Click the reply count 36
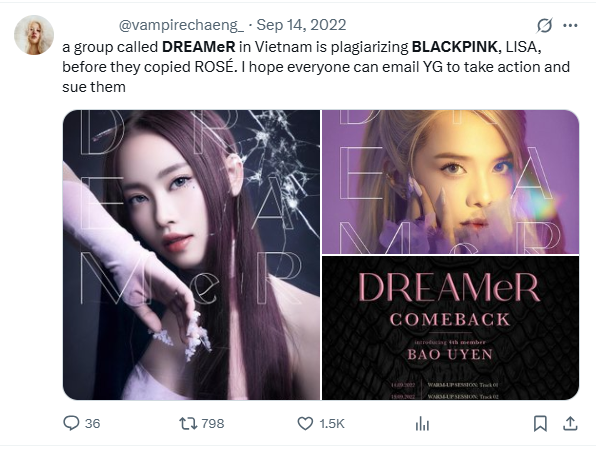This screenshot has width=596, height=449. coord(92,424)
